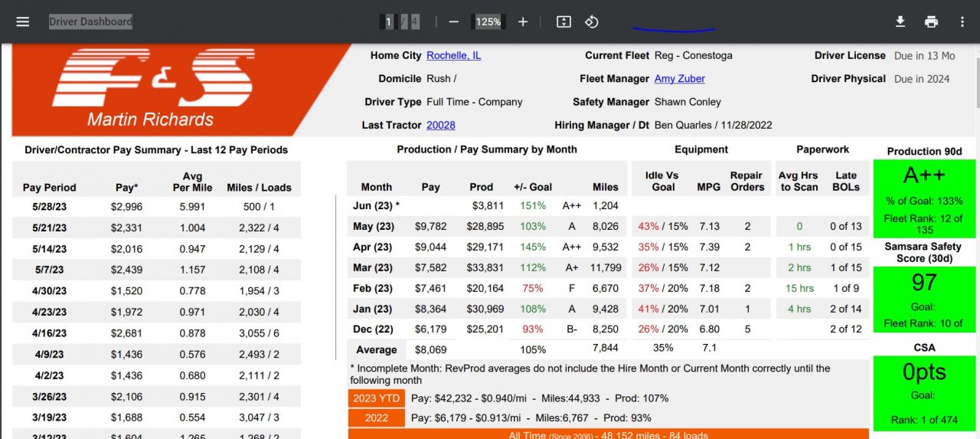Image resolution: width=980 pixels, height=439 pixels.
Task: Print the Driver Dashboard document
Action: pos(931,21)
